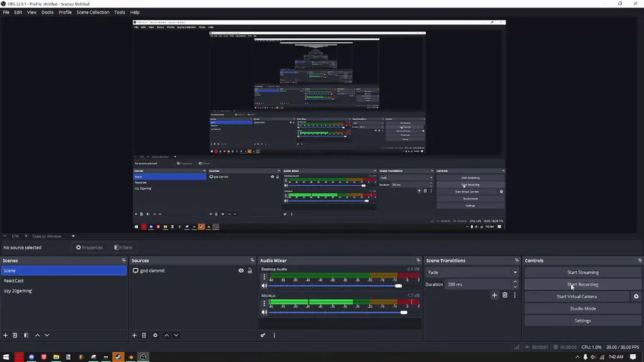Toggle visibility eye for 'god dammit' source

pos(241,270)
